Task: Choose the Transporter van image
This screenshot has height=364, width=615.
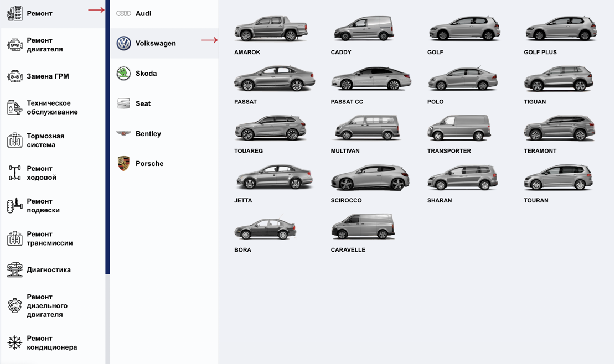Action: point(459,128)
